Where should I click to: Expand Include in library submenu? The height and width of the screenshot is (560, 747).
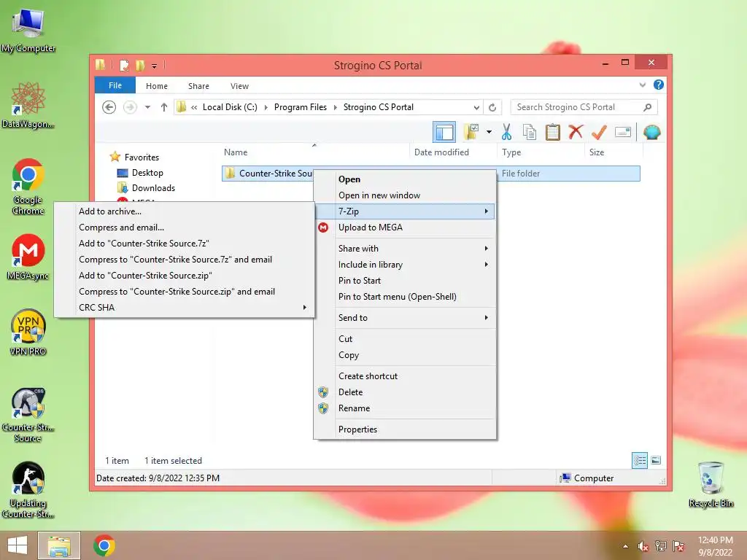tap(404, 264)
